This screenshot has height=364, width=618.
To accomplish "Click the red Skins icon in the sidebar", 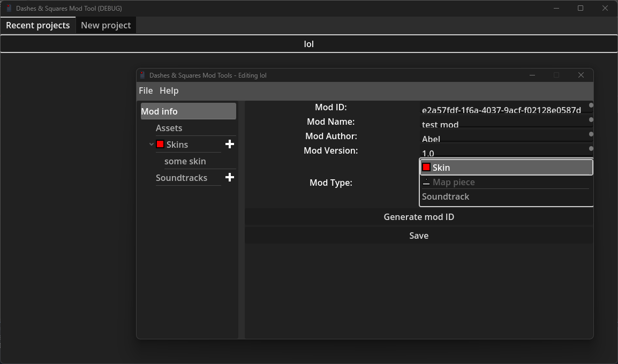I will [159, 144].
